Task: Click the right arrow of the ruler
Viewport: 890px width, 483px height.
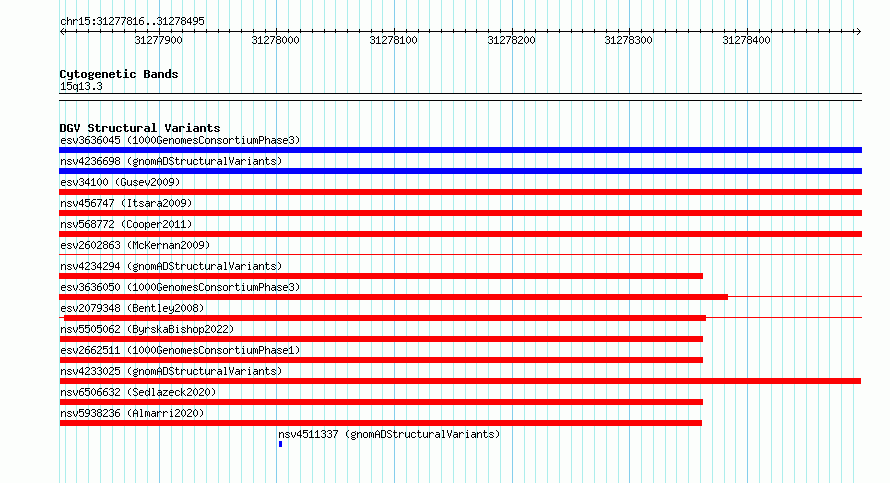Action: click(x=858, y=32)
